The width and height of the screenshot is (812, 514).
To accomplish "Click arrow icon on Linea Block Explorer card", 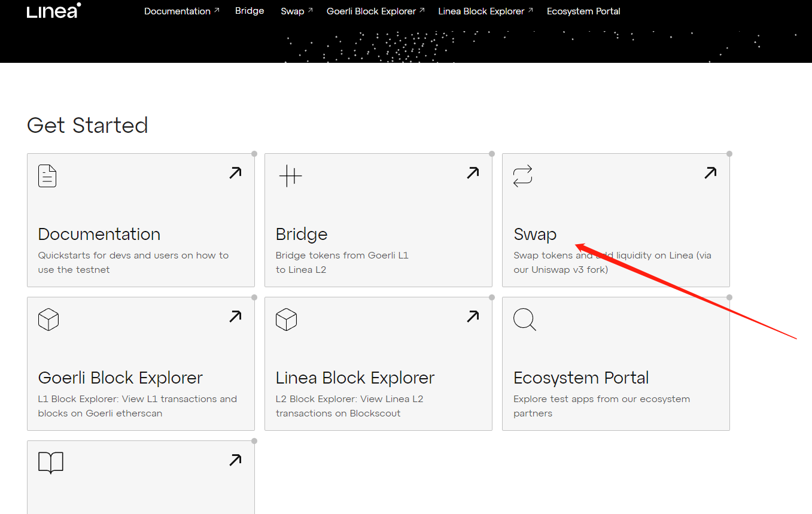I will [x=473, y=317].
